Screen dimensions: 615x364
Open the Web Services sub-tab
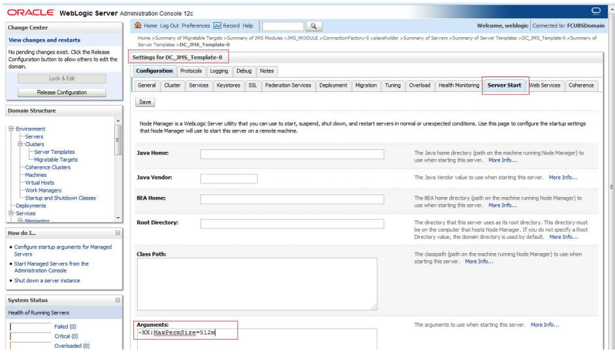[x=544, y=85]
